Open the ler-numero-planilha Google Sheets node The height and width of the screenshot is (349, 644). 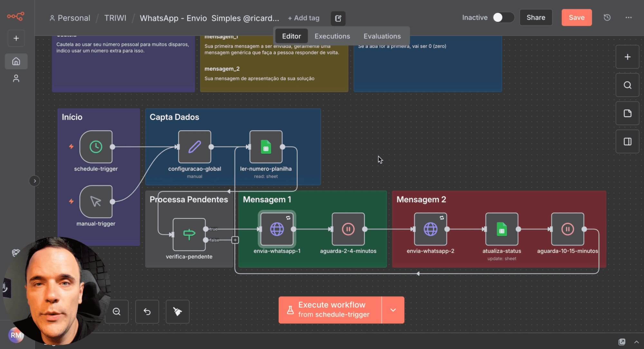pyautogui.click(x=266, y=147)
